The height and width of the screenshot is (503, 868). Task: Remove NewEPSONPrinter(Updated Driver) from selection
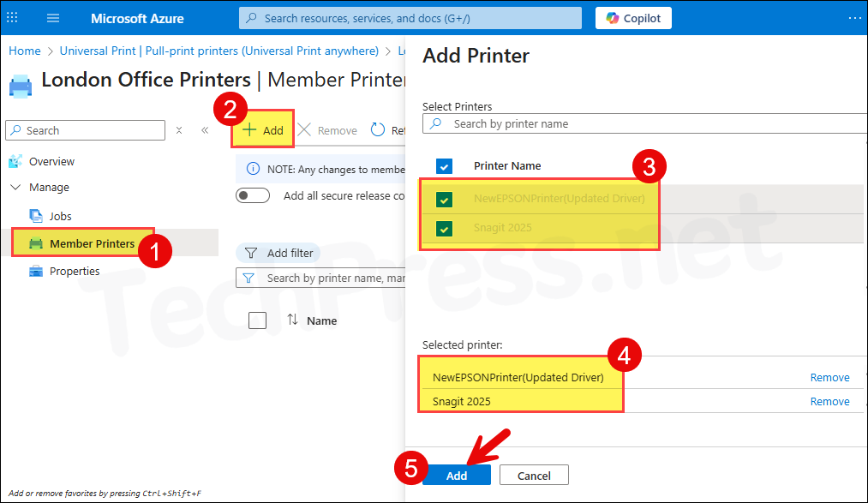coord(829,377)
